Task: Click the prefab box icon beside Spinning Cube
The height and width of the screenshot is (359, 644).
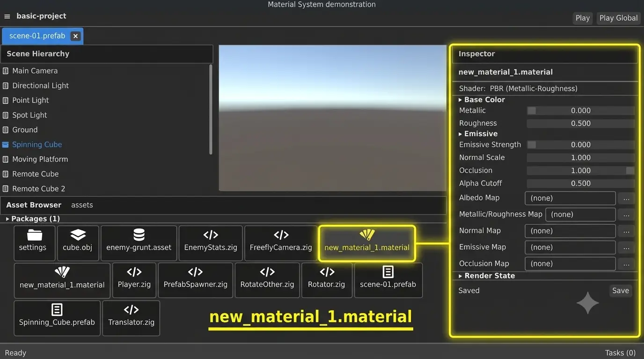Action: tap(6, 144)
